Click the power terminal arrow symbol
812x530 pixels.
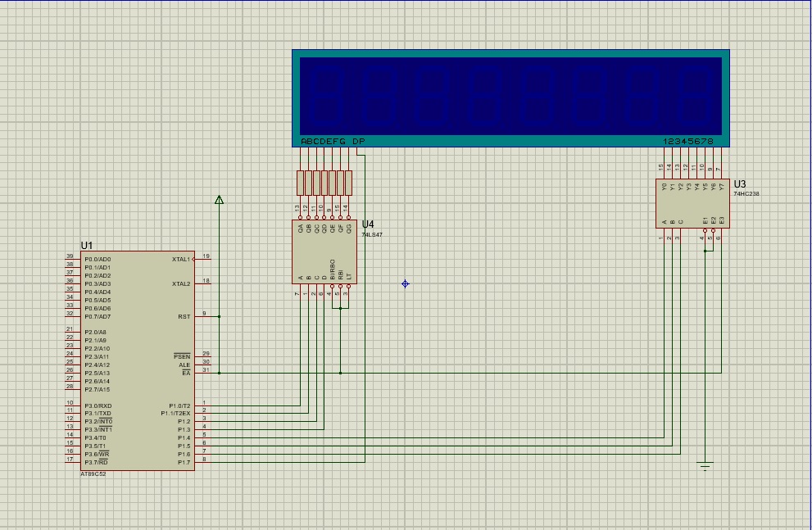[219, 200]
